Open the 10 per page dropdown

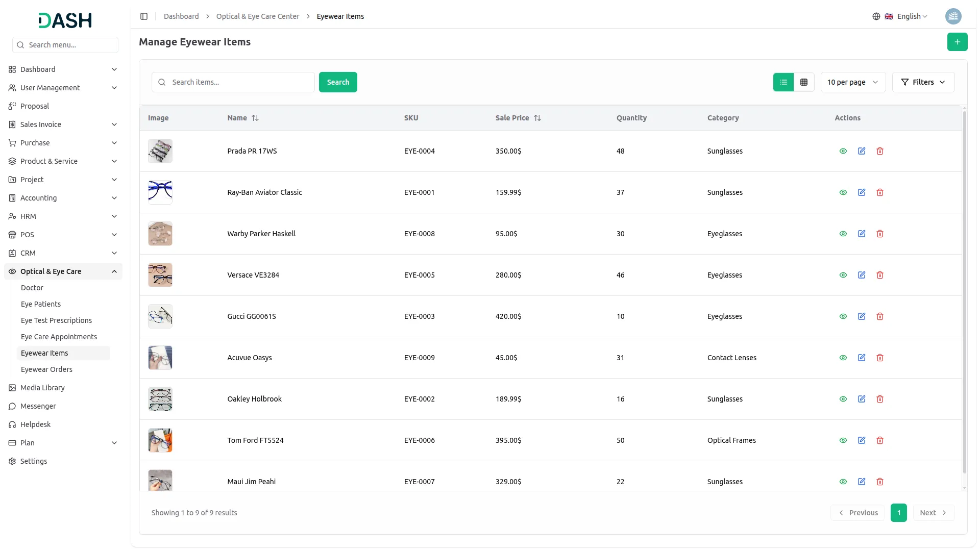[x=852, y=82]
